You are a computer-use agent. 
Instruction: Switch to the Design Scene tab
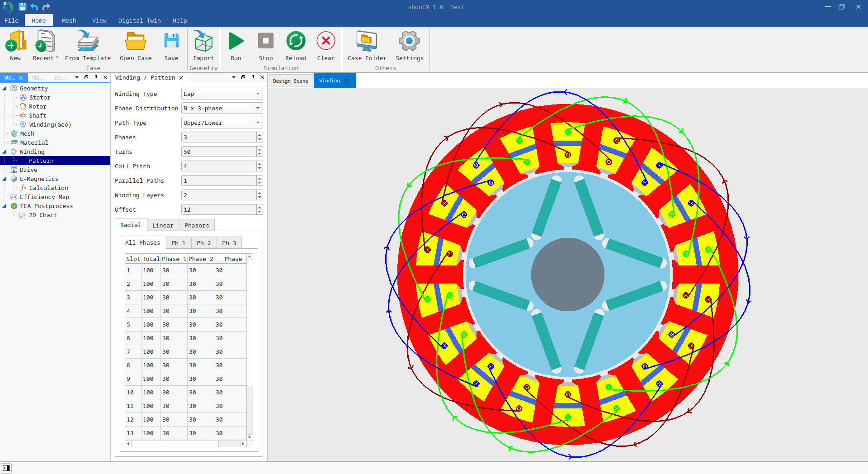click(290, 81)
